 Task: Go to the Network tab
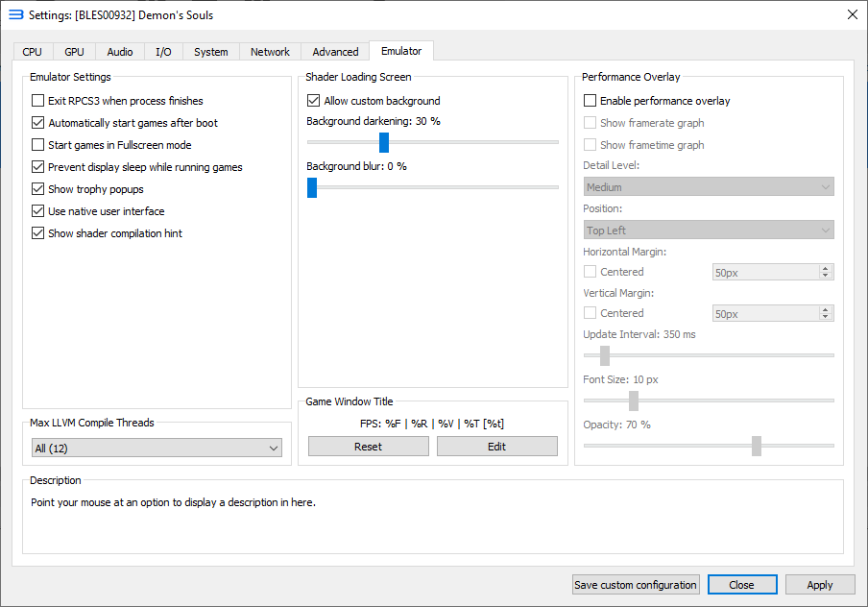click(270, 52)
